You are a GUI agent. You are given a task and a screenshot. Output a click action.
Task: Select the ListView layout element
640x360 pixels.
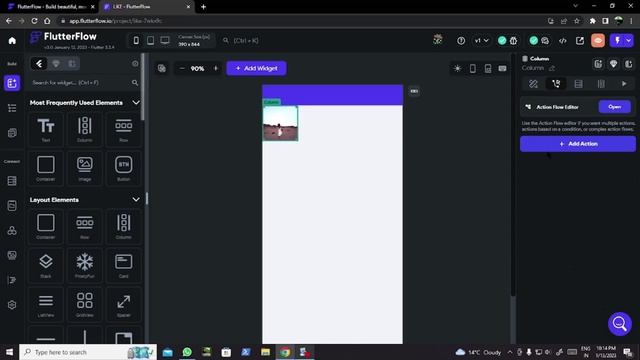(x=46, y=304)
